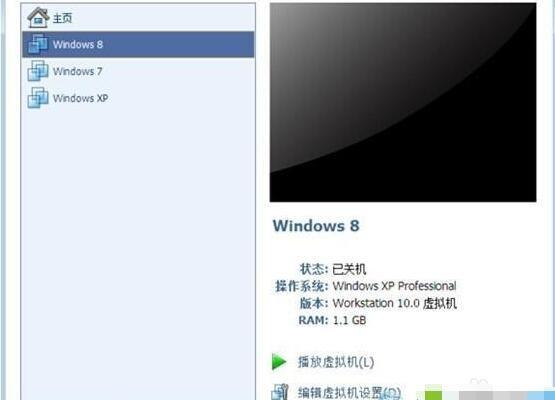Start VM via 播放虚拟机(L) link
This screenshot has width=555, height=400.
(336, 362)
